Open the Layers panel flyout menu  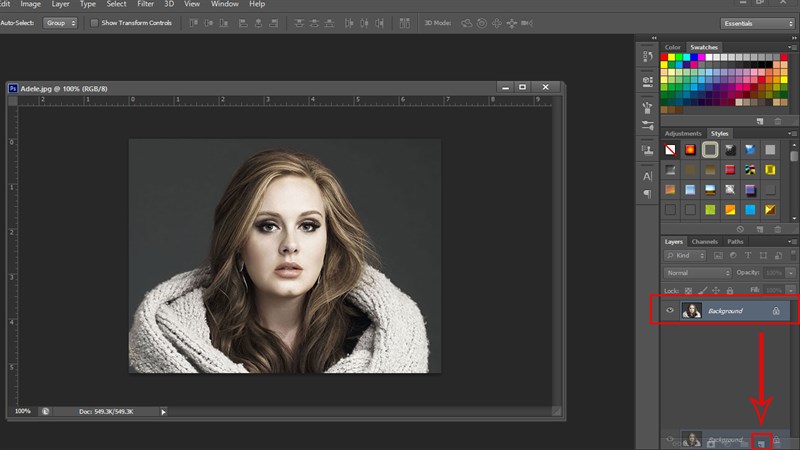pyautogui.click(x=792, y=241)
